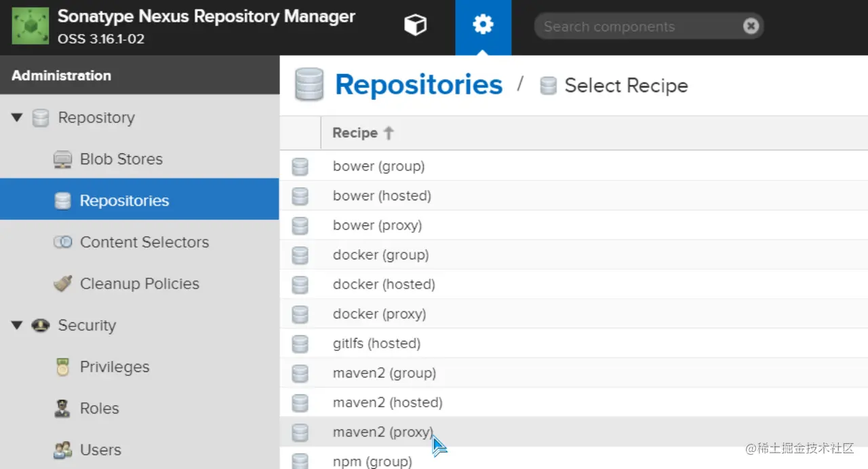
Task: Open Users
Action: pyautogui.click(x=101, y=450)
